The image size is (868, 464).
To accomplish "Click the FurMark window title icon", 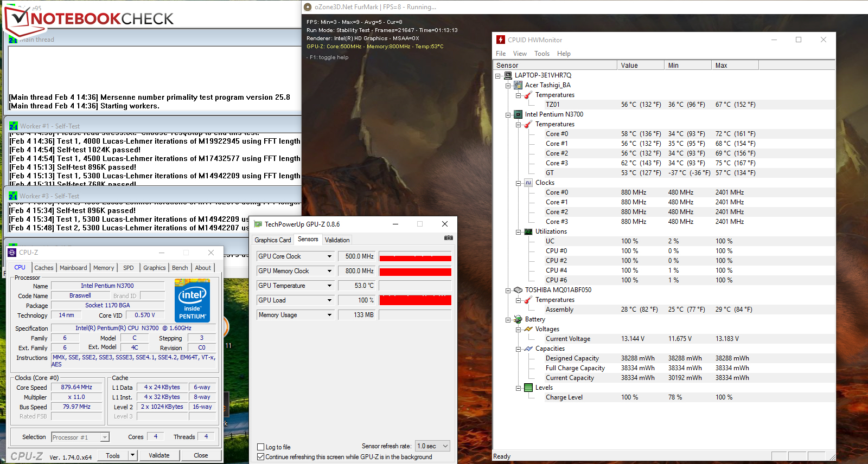I will click(x=308, y=7).
